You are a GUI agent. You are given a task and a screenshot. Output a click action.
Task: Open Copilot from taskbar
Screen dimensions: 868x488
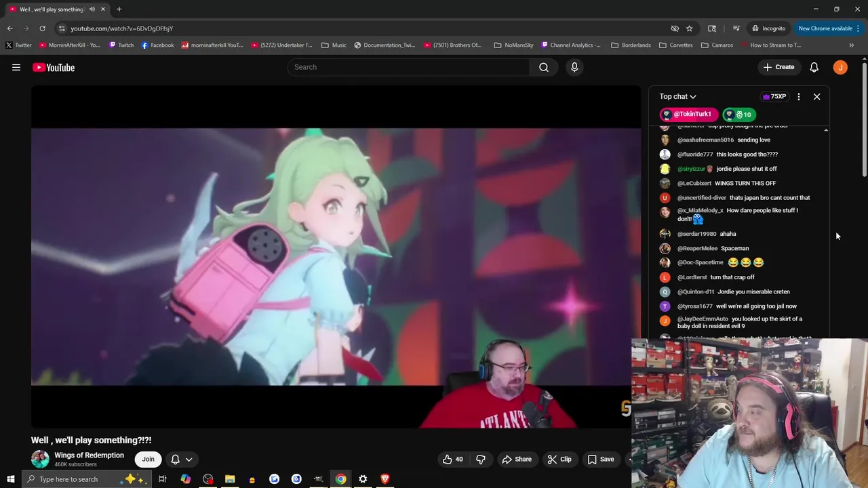pos(185,479)
